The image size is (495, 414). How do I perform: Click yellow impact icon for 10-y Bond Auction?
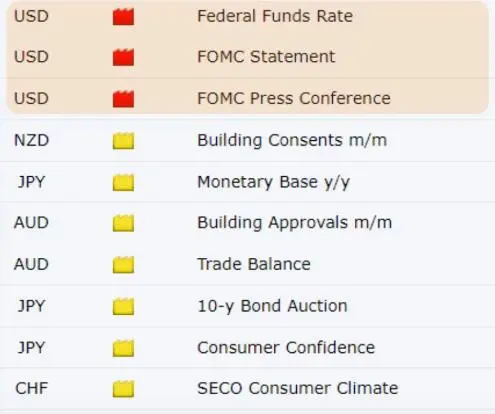click(123, 306)
